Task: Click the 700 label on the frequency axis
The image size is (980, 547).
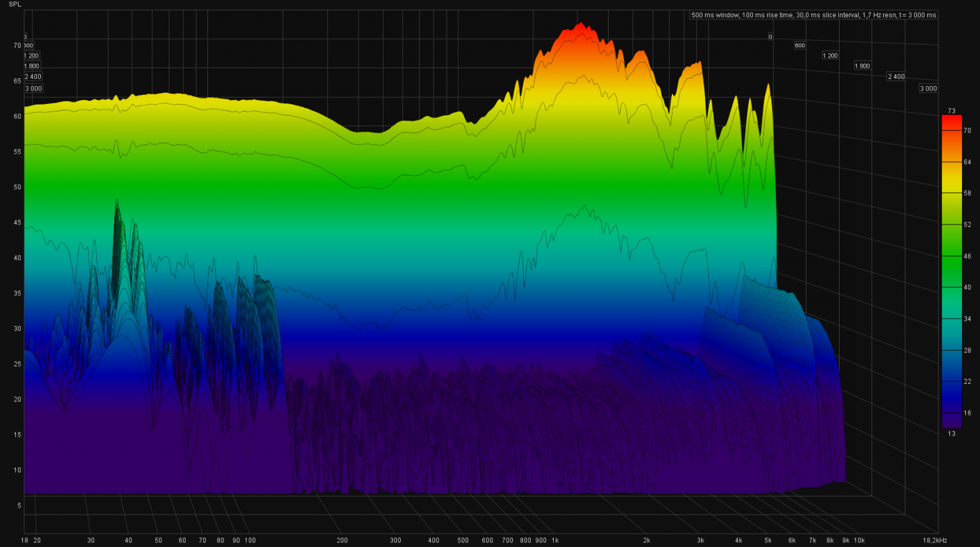Action: point(507,540)
